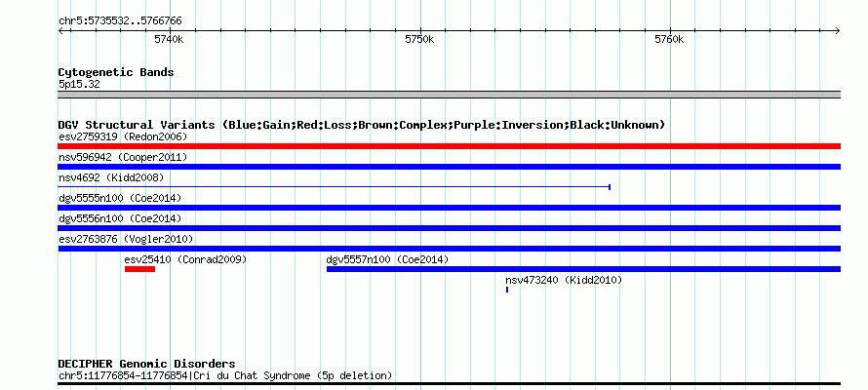Image resolution: width=868 pixels, height=390 pixels.
Task: Open the Cri du Chat Syndrome entry label
Action: [x=225, y=376]
